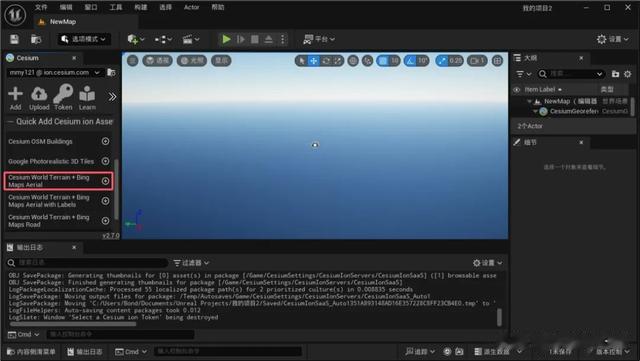Image resolution: width=640 pixels, height=361 pixels.
Task: Open the Output Log filters dropdown
Action: pyautogui.click(x=191, y=263)
